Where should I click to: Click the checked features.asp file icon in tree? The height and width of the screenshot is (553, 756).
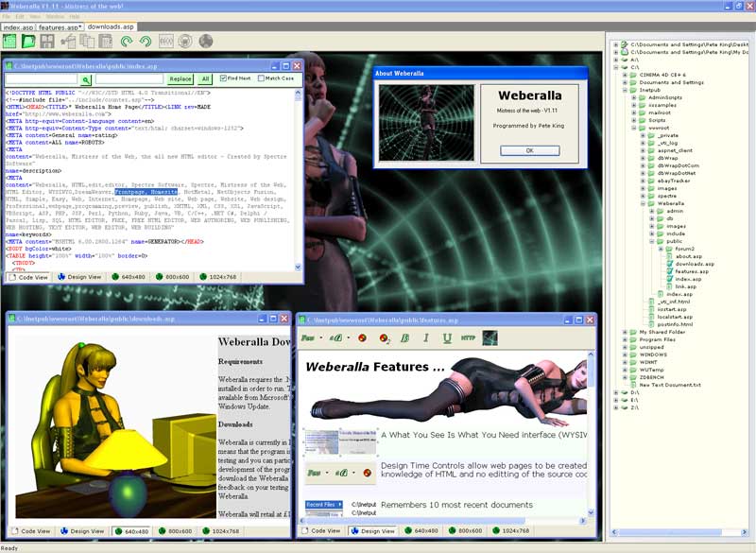[670, 271]
